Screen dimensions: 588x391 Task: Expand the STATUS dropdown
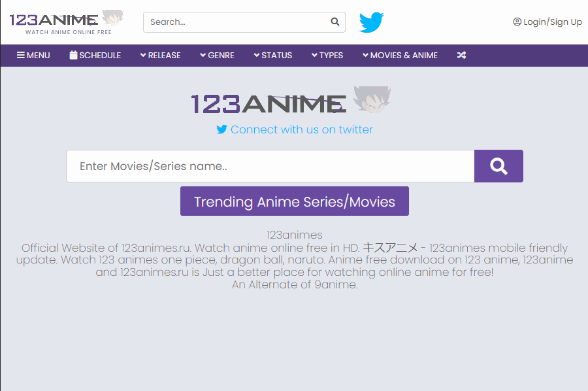(x=273, y=55)
